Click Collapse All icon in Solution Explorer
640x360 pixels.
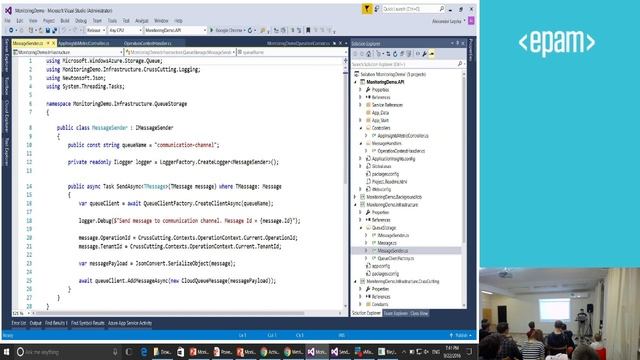pyautogui.click(x=402, y=54)
